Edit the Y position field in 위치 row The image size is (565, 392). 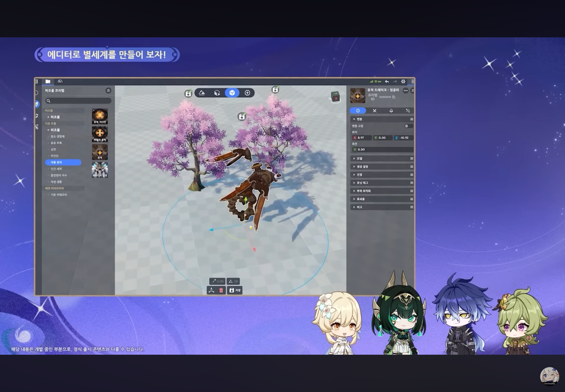click(x=382, y=138)
